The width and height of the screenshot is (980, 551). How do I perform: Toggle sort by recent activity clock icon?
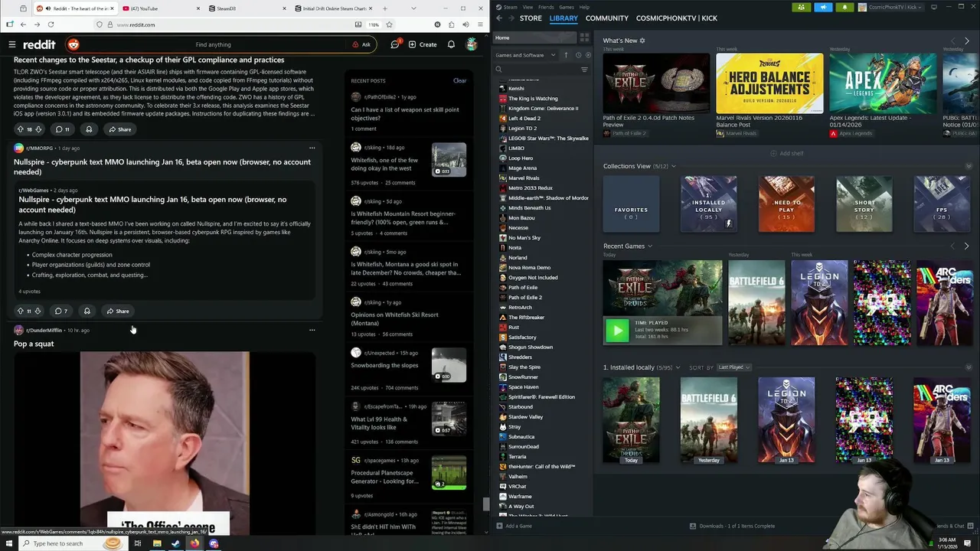coord(578,55)
